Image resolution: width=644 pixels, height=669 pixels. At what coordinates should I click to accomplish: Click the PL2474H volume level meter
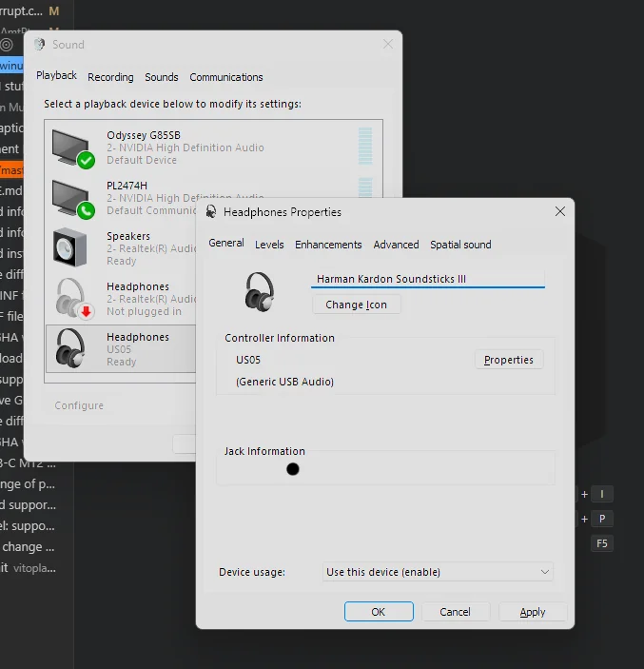[x=365, y=187]
